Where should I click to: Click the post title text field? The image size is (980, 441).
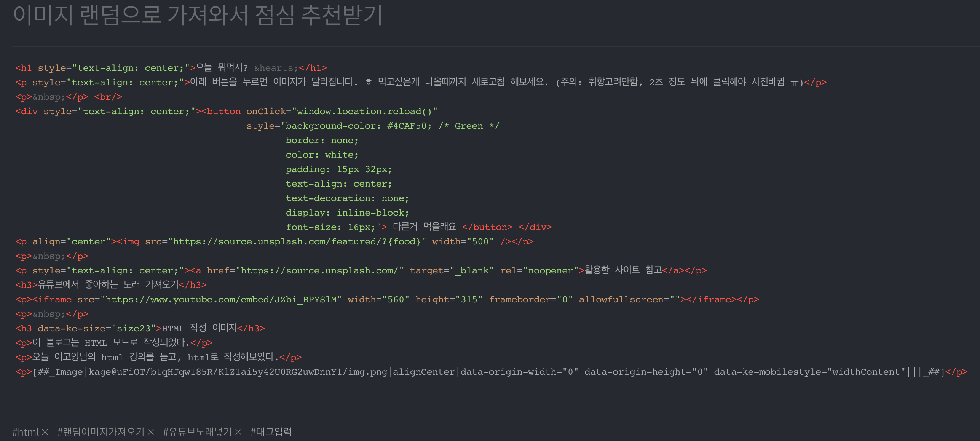(x=198, y=15)
